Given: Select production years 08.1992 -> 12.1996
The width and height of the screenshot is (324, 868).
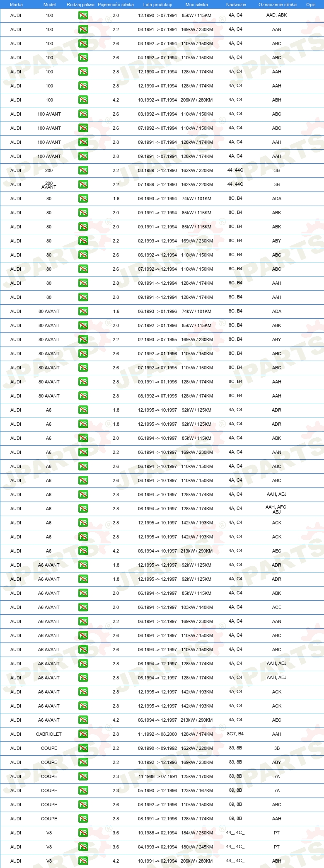Looking at the screenshot, I should coord(157,805).
